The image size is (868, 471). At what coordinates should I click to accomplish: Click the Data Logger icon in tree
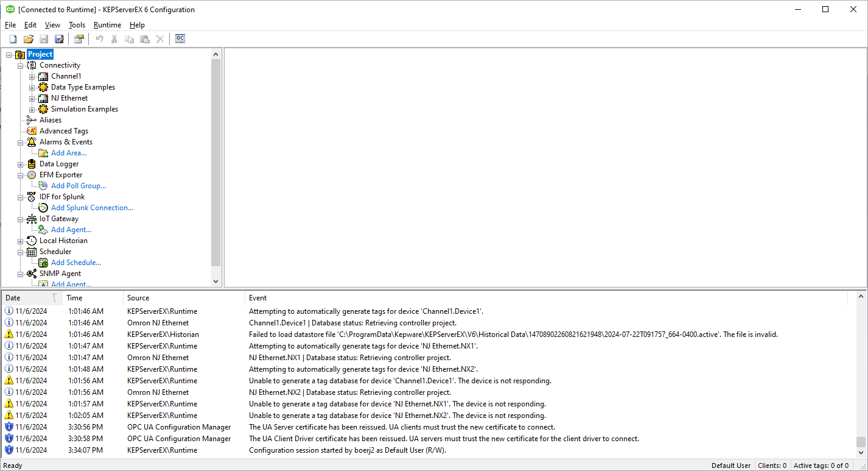pos(32,164)
